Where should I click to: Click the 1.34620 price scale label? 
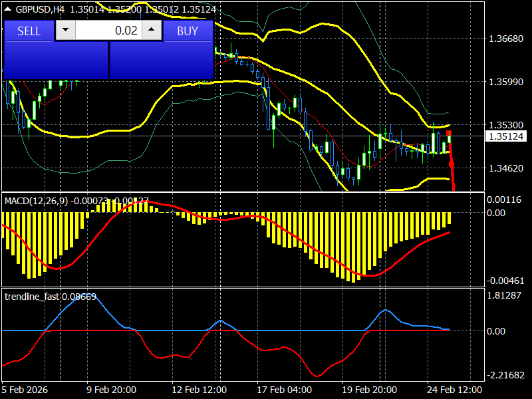(505, 168)
